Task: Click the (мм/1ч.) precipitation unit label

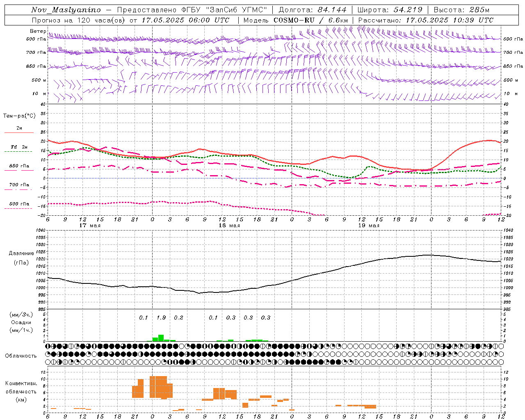Action: [21, 330]
